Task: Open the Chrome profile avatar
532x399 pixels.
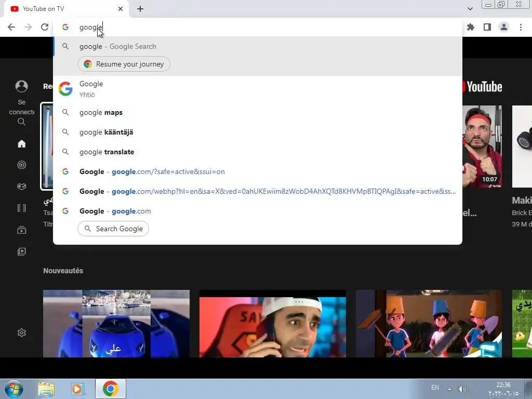Action: (504, 27)
